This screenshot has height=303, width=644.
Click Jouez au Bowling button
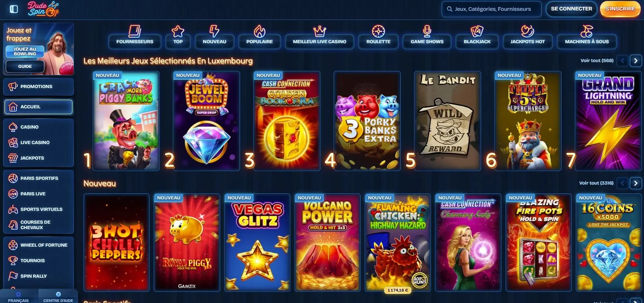pyautogui.click(x=25, y=51)
